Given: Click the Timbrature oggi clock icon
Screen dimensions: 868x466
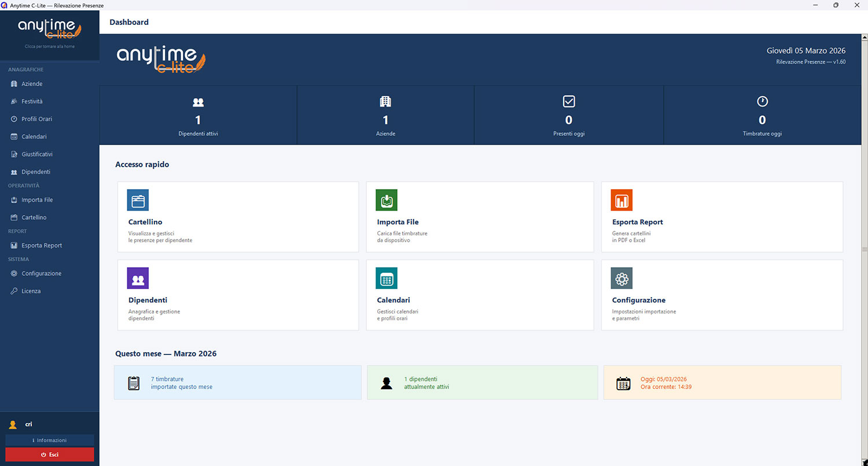Looking at the screenshot, I should point(762,102).
